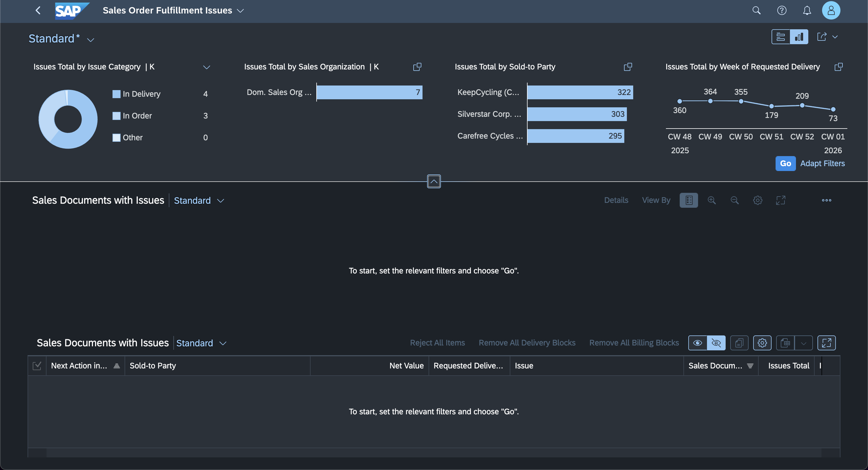This screenshot has height=470, width=868.
Task: Open the notifications bell
Action: point(807,10)
